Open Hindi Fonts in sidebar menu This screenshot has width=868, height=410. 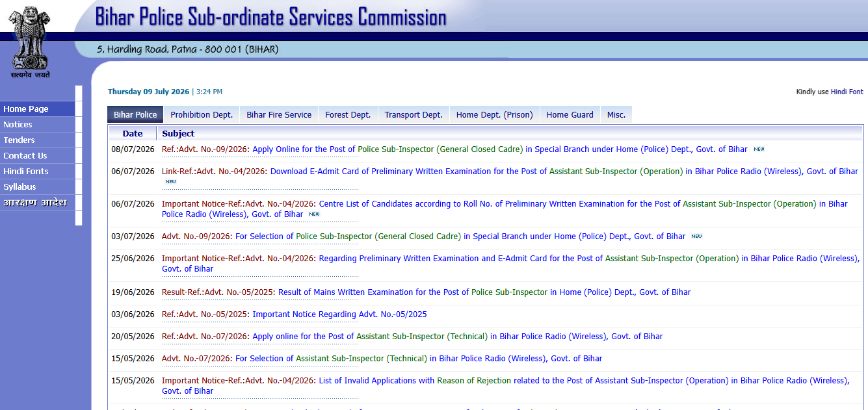coord(38,172)
